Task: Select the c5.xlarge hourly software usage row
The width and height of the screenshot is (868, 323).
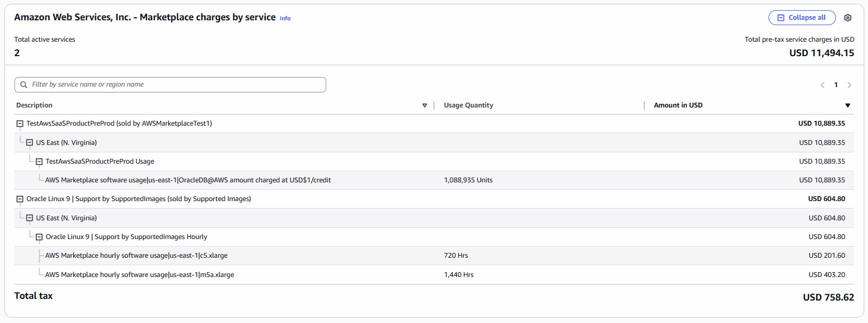Action: (136, 256)
